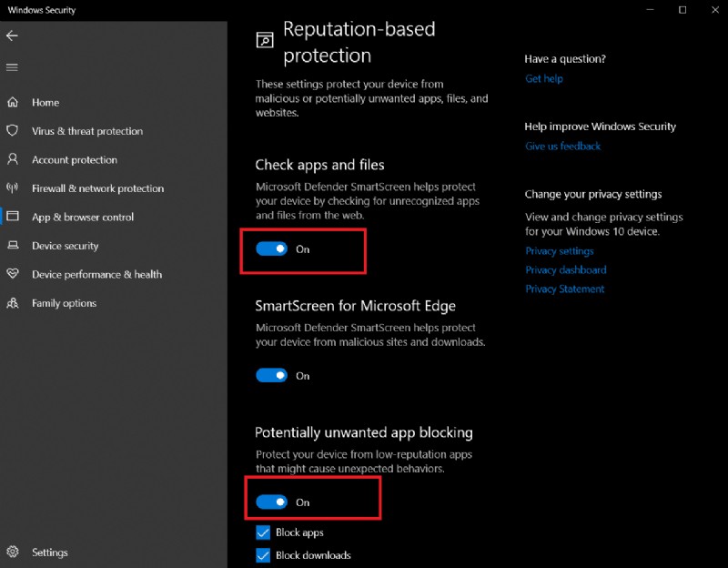
Task: Click the Home icon in sidebar
Action: pos(13,103)
